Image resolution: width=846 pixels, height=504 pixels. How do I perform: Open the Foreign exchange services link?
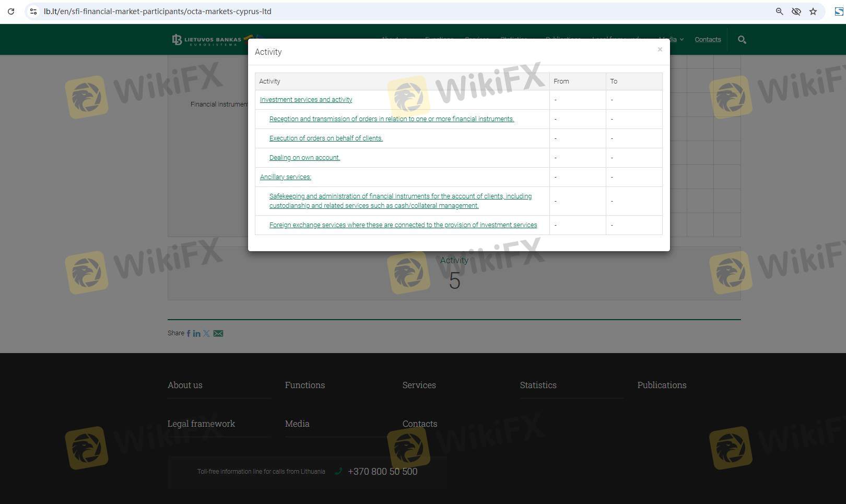pyautogui.click(x=403, y=225)
